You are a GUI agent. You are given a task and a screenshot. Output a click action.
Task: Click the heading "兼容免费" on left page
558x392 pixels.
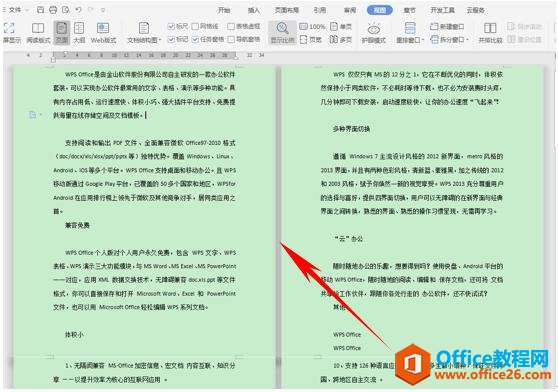click(x=77, y=225)
